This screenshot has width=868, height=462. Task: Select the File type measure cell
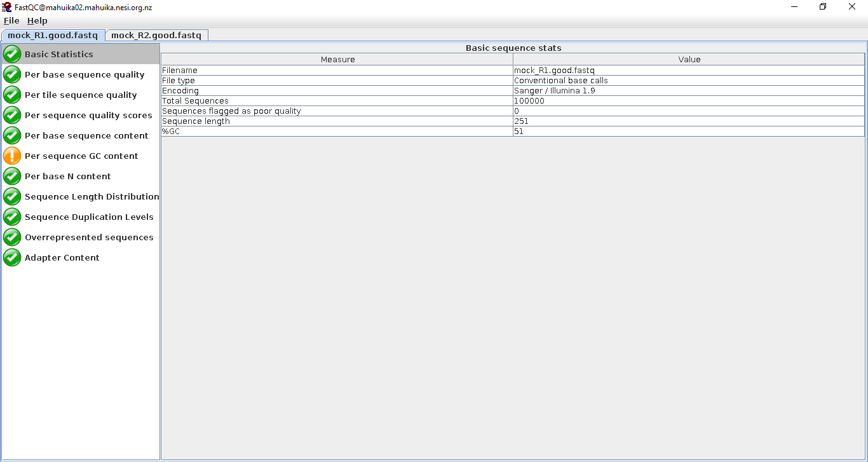pos(337,81)
